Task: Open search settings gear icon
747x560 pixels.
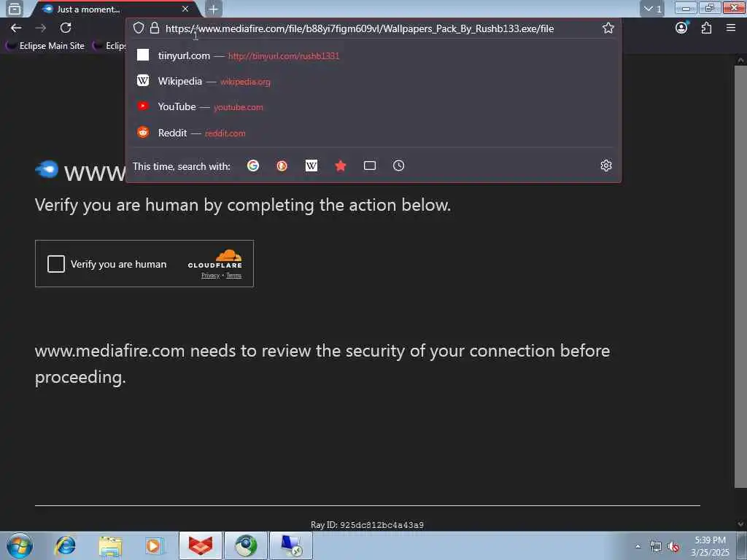Action: click(606, 166)
